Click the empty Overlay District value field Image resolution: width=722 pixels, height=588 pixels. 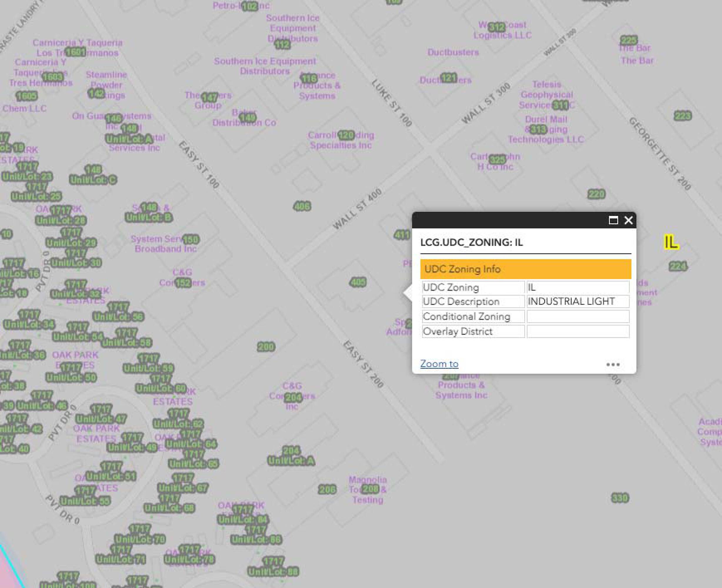(578, 331)
